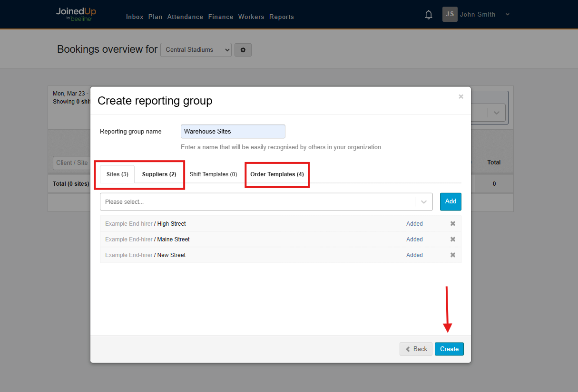Switch to the Sites tab
Screen dimensions: 578x392
(x=117, y=174)
